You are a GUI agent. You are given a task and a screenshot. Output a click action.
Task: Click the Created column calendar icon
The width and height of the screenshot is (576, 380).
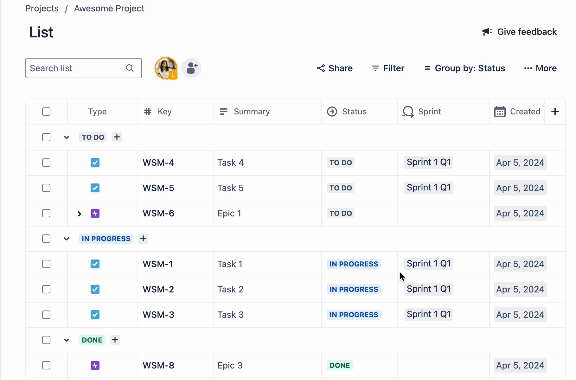coord(500,111)
